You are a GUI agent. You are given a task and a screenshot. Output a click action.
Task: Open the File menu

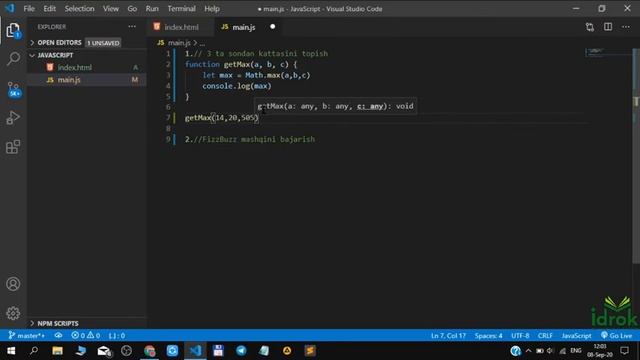click(29, 9)
